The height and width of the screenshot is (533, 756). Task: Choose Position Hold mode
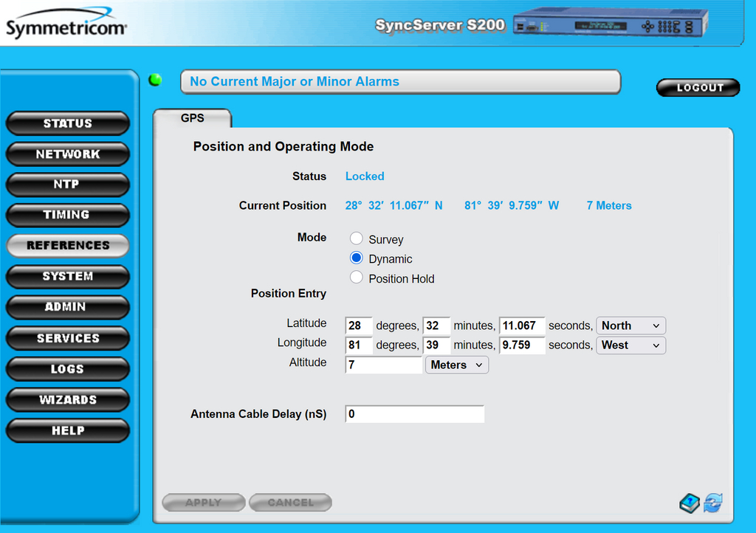(357, 278)
